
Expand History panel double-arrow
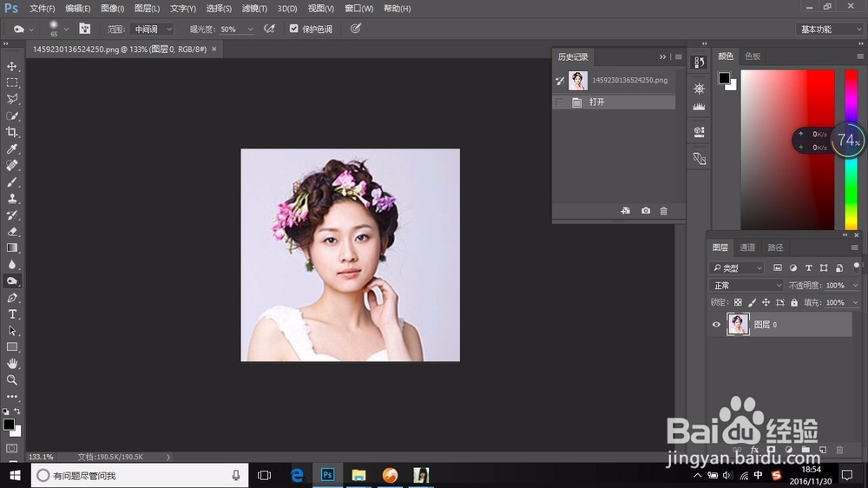tap(662, 57)
